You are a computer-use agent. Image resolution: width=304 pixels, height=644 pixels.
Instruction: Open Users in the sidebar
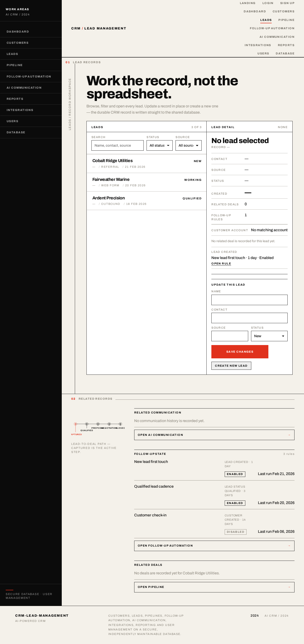tap(31, 121)
